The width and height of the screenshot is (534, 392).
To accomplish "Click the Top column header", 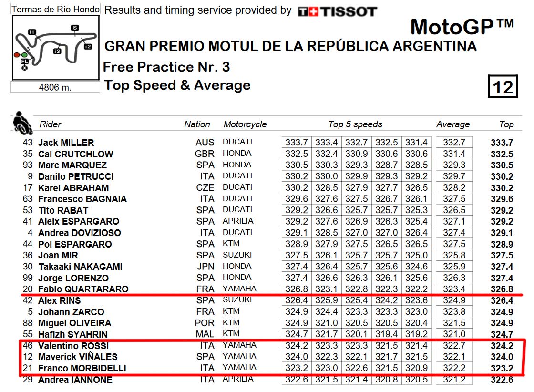I will 506,124.
